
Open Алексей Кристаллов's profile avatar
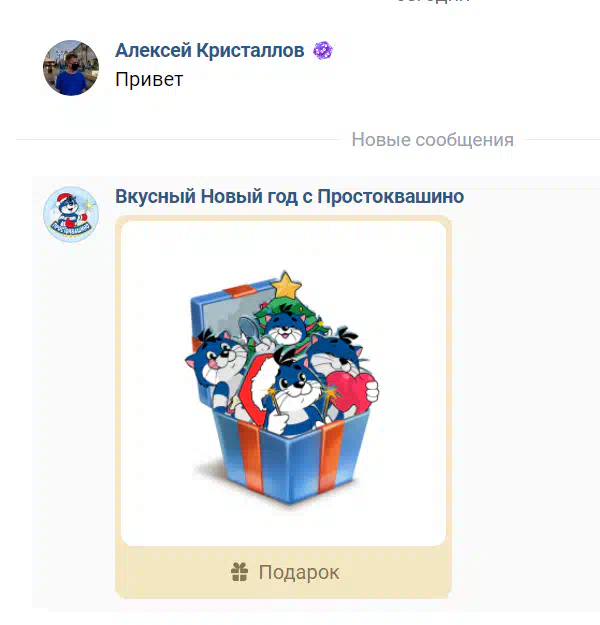point(71,68)
